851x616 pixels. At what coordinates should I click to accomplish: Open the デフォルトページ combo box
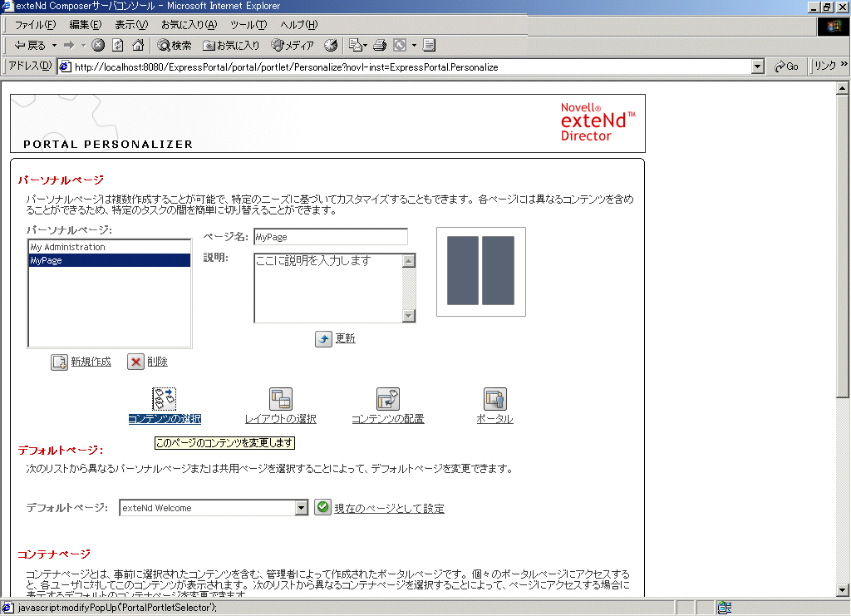pos(214,508)
